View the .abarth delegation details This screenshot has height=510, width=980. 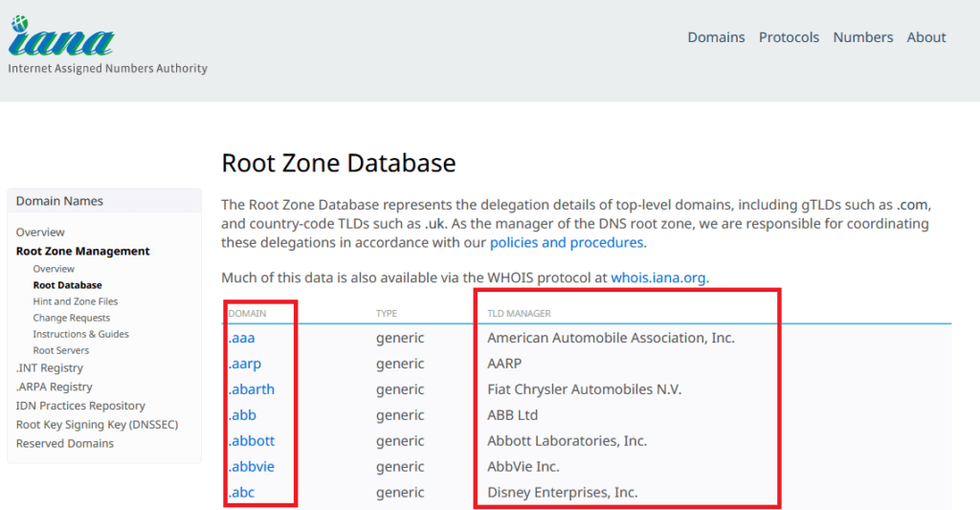pyautogui.click(x=252, y=389)
